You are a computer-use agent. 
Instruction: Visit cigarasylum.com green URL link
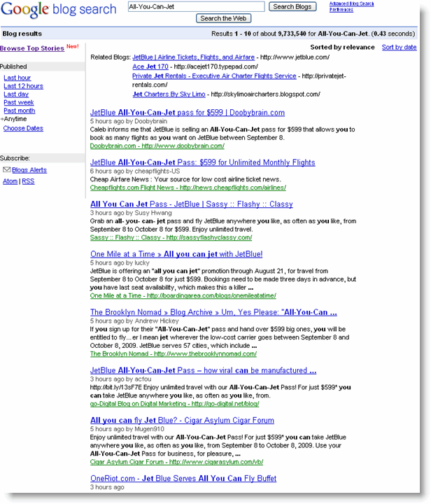point(176,462)
